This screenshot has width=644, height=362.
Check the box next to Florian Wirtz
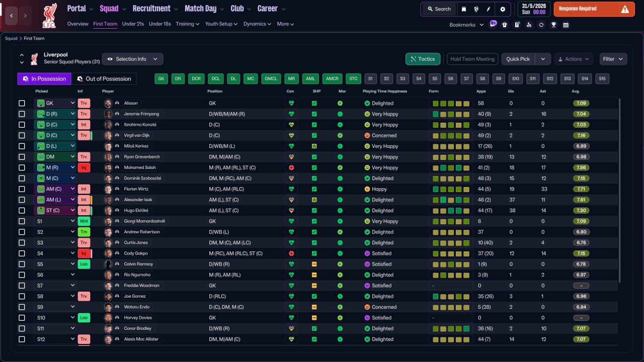(22, 189)
